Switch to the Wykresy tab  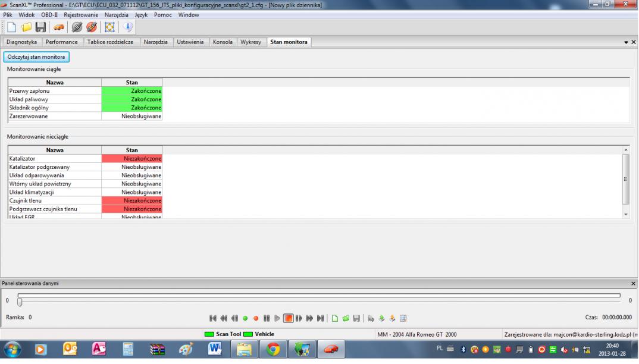coord(250,42)
